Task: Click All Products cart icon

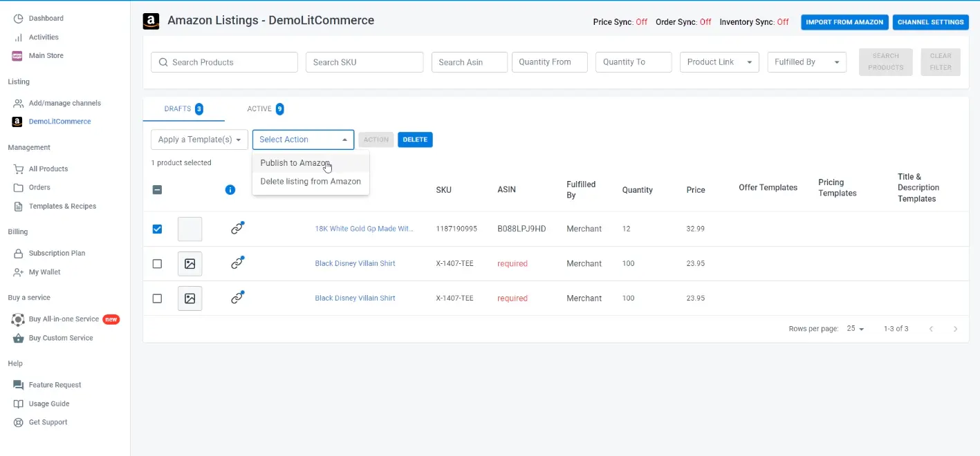Action: click(18, 169)
